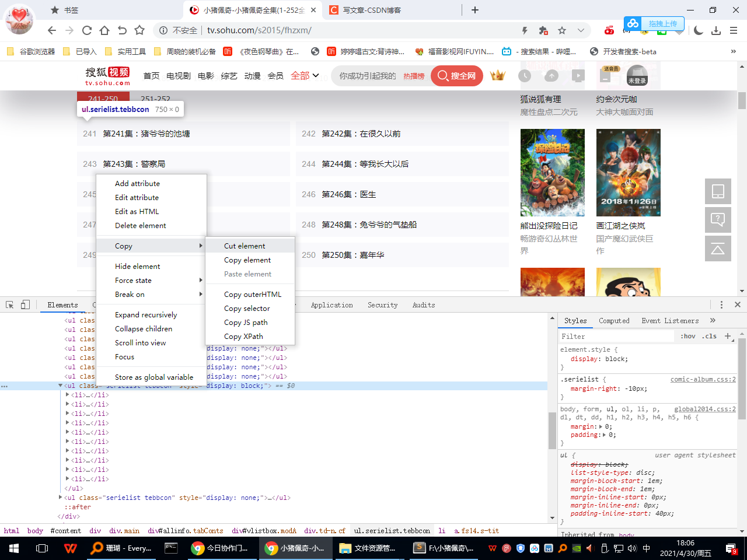The image size is (747, 560).
Task: Expand the padding shorthand property triangle
Action: pyautogui.click(x=605, y=435)
